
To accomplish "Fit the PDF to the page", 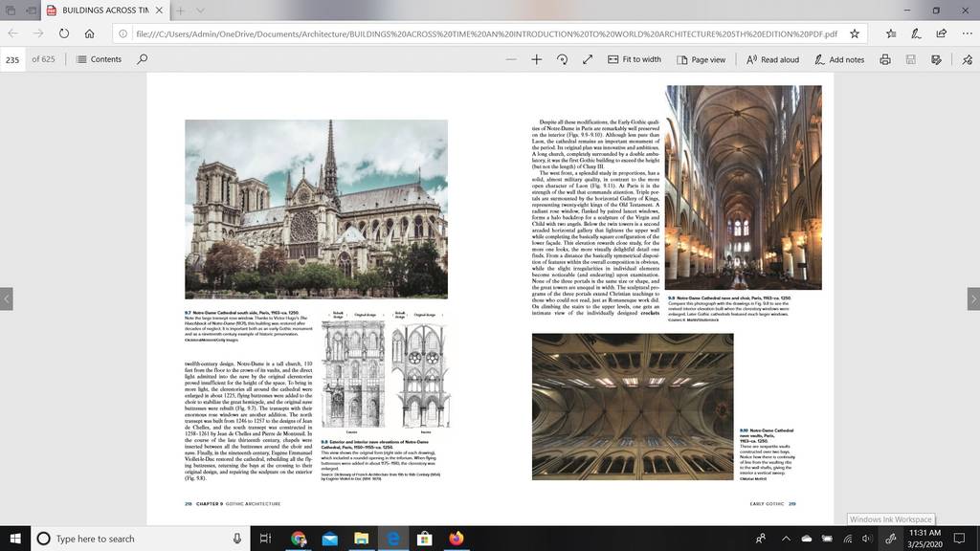I will point(588,59).
